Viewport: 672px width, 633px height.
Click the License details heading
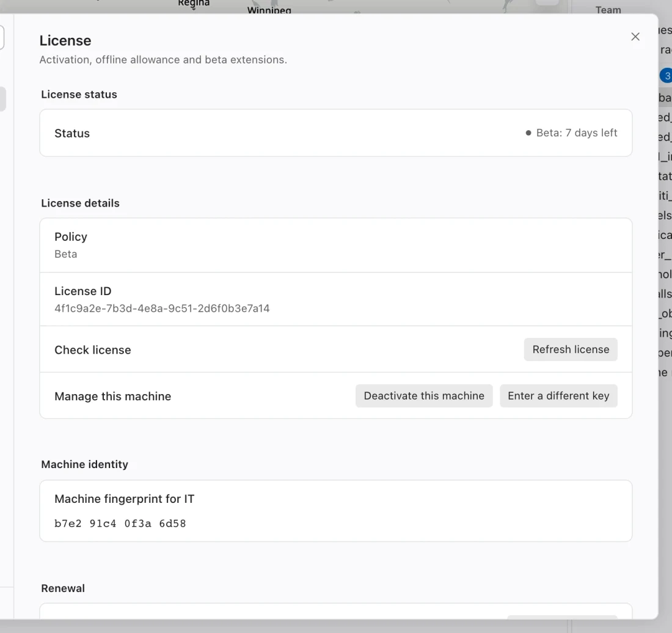80,203
